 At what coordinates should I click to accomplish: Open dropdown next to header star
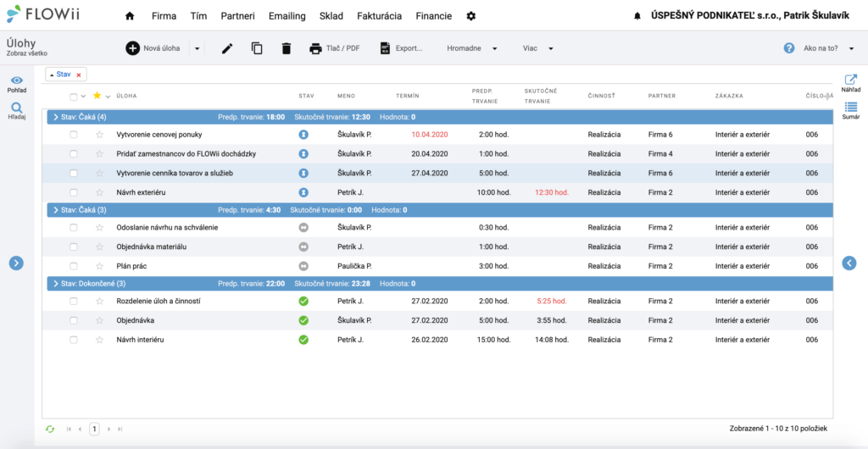coord(108,97)
